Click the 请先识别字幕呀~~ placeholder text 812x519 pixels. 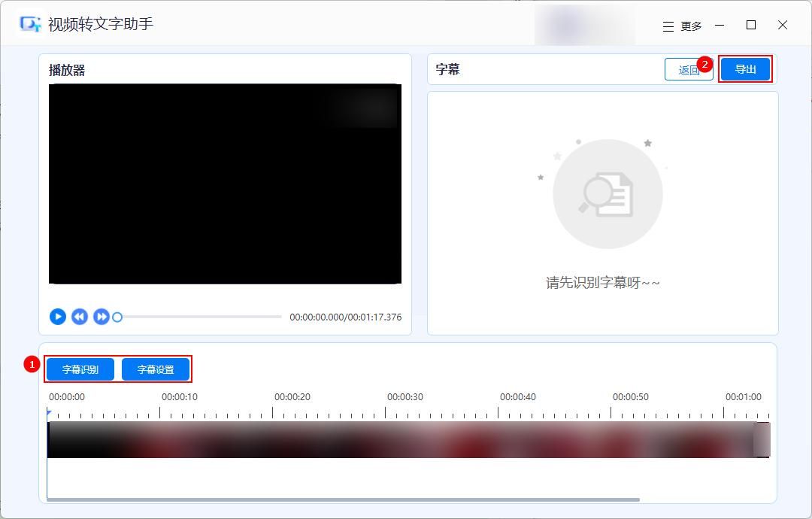tap(603, 283)
